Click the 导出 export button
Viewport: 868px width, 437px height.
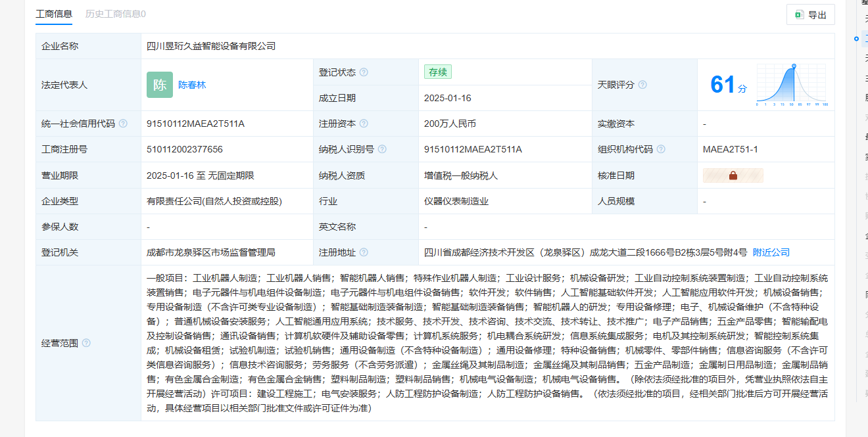(x=810, y=14)
